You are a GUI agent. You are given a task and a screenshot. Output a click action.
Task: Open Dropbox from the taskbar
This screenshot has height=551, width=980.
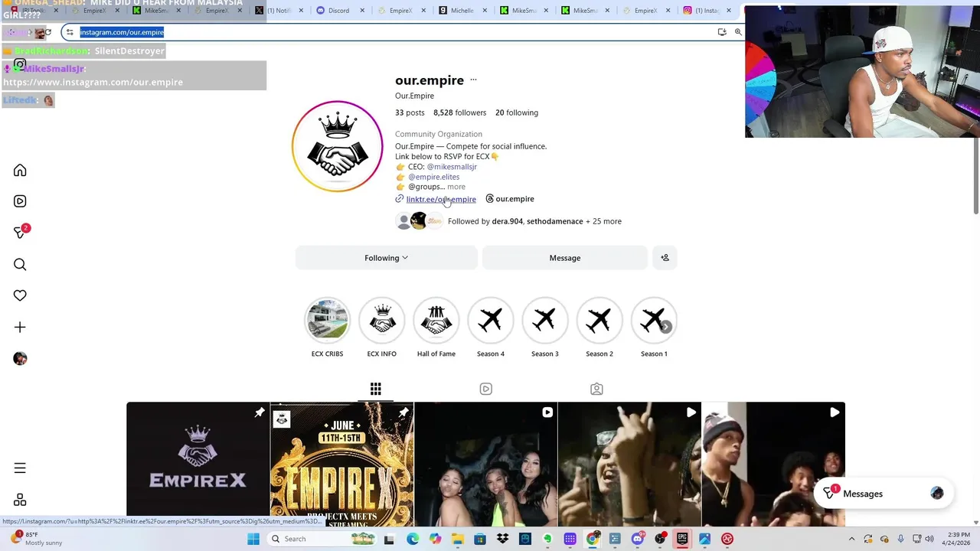click(502, 539)
